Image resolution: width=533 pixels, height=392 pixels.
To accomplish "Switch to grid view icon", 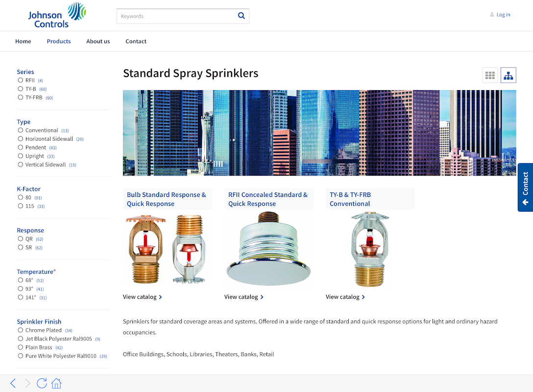I will coord(490,75).
